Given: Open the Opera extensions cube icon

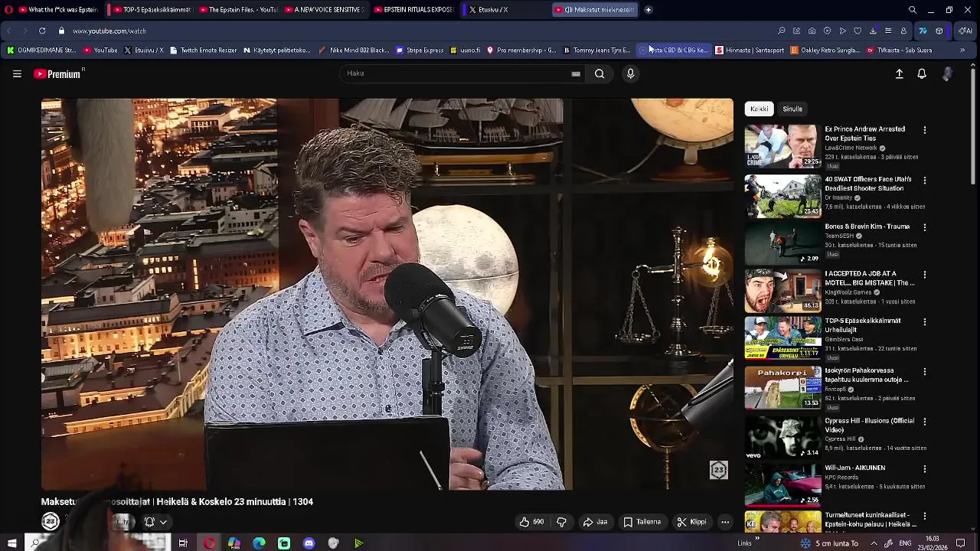Looking at the screenshot, I should [x=939, y=31].
